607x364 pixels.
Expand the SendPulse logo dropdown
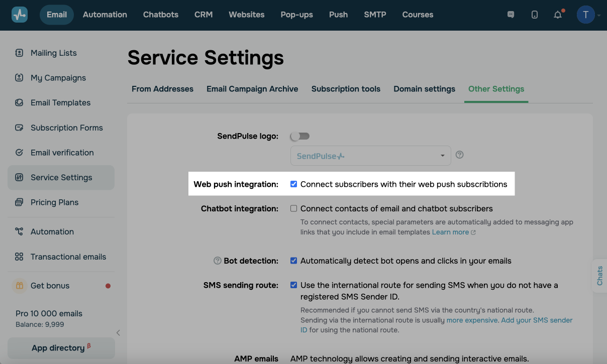click(x=370, y=156)
